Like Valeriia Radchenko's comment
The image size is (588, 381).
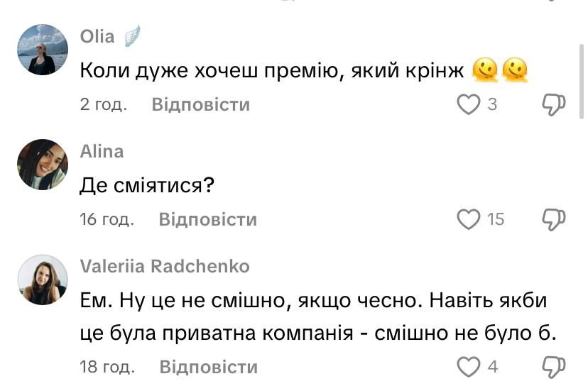[x=468, y=368]
